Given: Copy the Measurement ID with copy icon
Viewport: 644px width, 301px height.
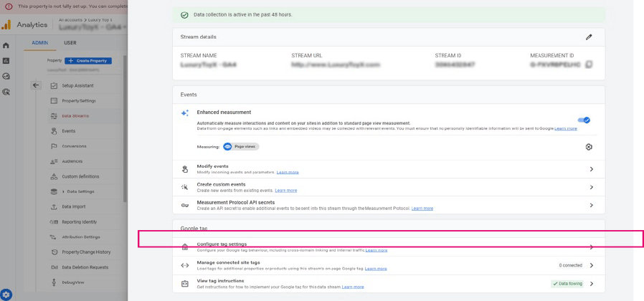Looking at the screenshot, I should pyautogui.click(x=589, y=64).
